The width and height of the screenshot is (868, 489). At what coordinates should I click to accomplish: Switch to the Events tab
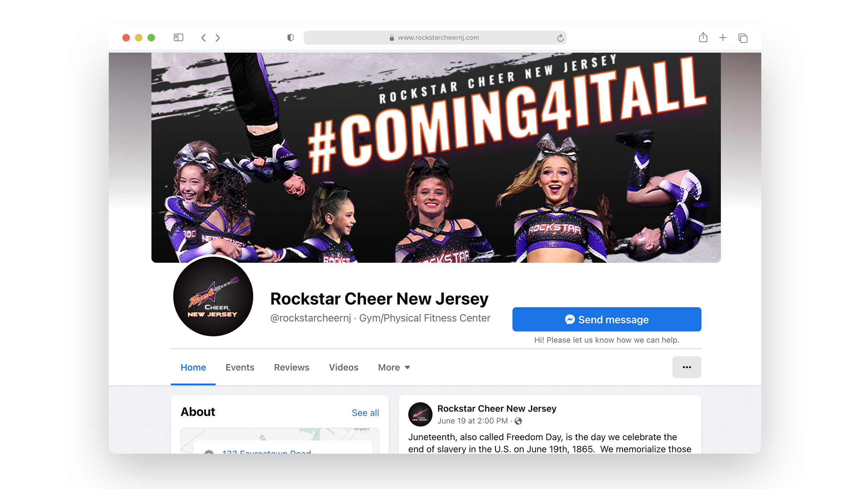click(240, 367)
